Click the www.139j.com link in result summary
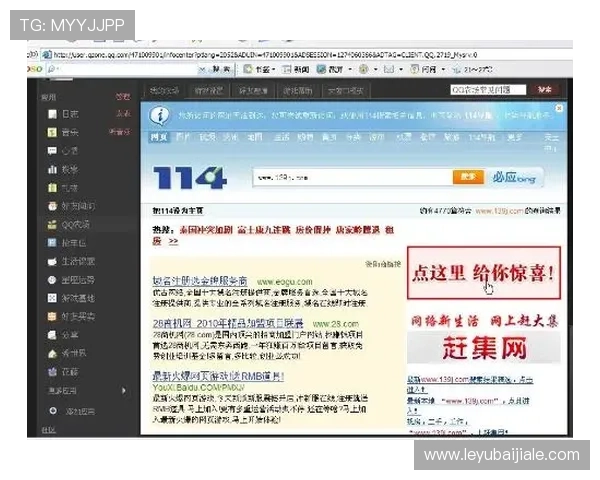 pos(499,211)
